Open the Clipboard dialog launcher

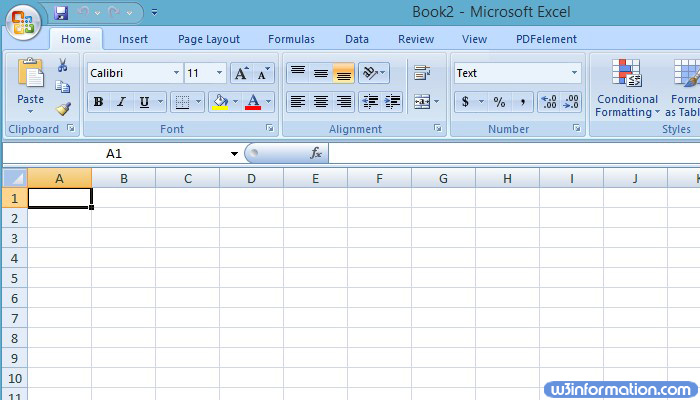(71, 129)
